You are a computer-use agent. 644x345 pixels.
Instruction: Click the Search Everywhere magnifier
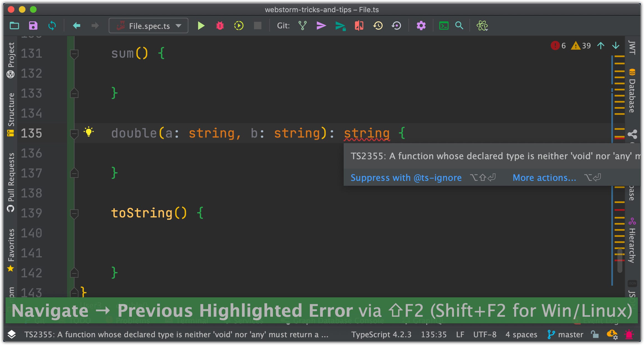pyautogui.click(x=459, y=26)
